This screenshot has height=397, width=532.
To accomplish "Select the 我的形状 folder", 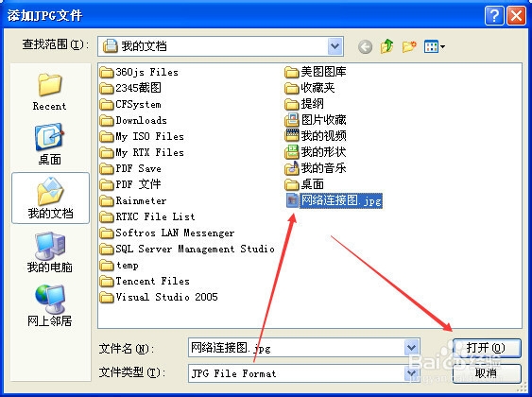I will pyautogui.click(x=316, y=152).
